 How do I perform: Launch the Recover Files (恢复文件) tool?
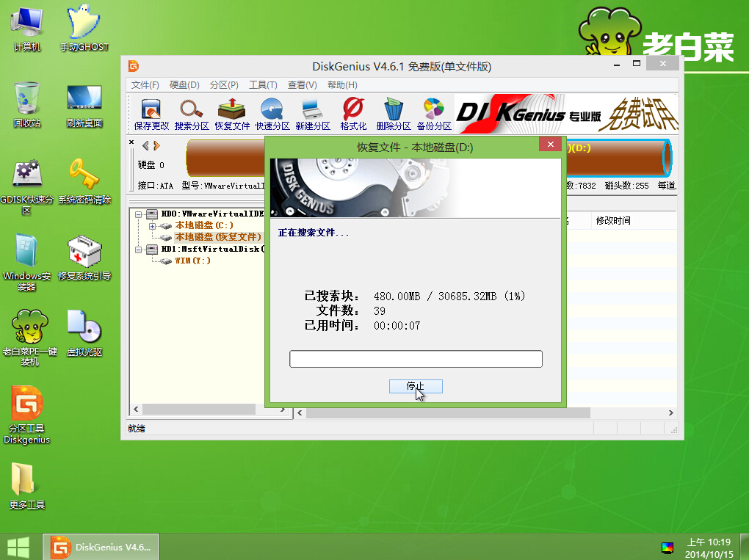point(232,114)
